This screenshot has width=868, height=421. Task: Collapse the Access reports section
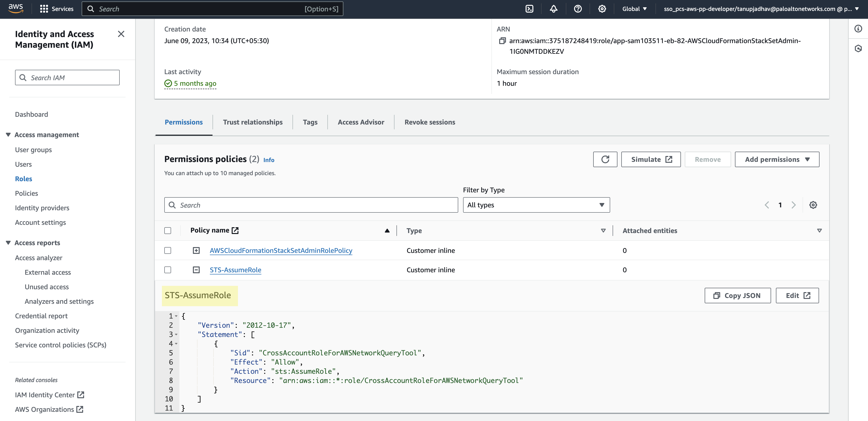(x=8, y=243)
